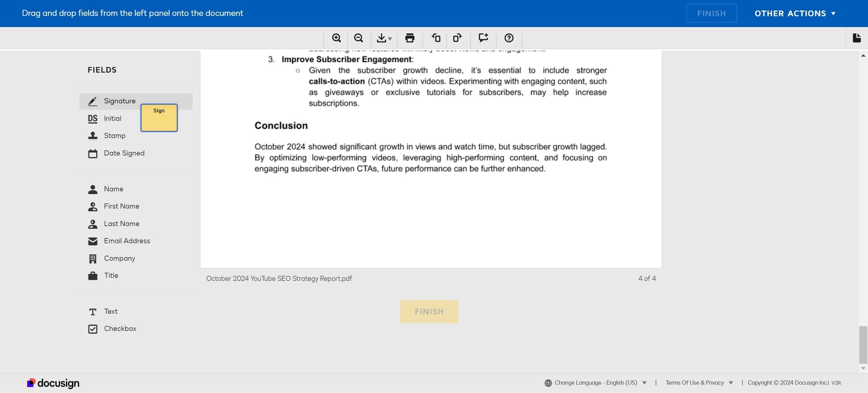Click the zoom in magnifier icon
The image size is (868, 393).
tap(336, 38)
